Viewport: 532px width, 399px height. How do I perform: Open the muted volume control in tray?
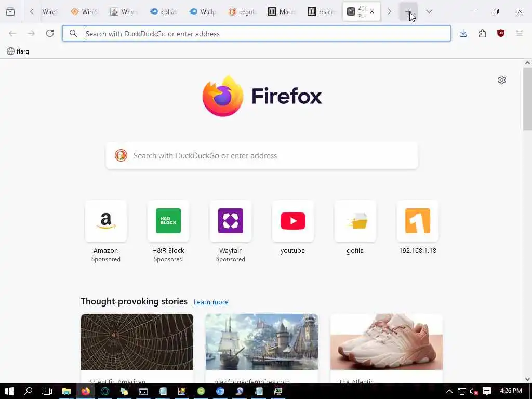pos(474,391)
